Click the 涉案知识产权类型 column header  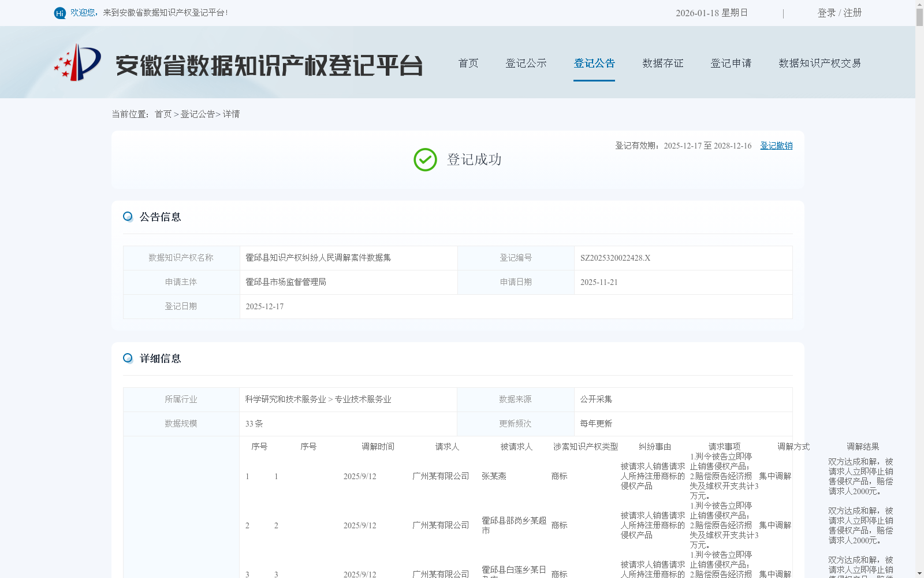(x=586, y=447)
